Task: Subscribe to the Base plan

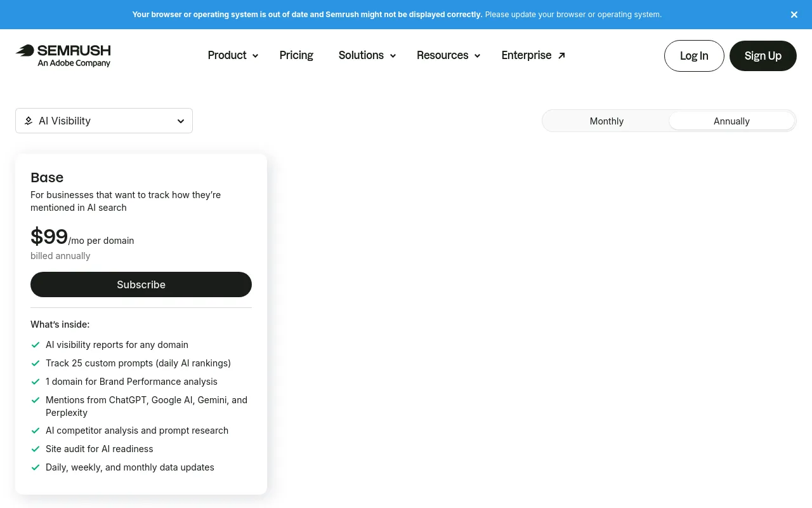Action: (x=141, y=284)
